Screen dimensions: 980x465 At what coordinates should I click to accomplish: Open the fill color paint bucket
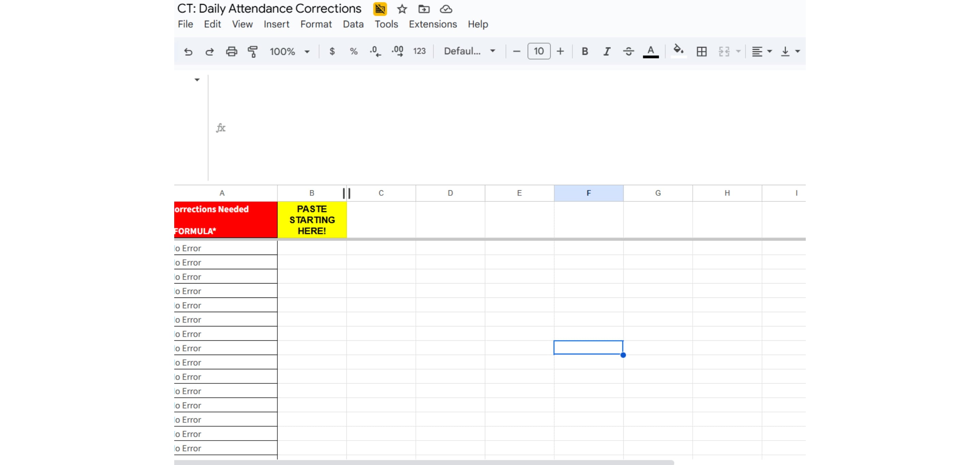679,51
